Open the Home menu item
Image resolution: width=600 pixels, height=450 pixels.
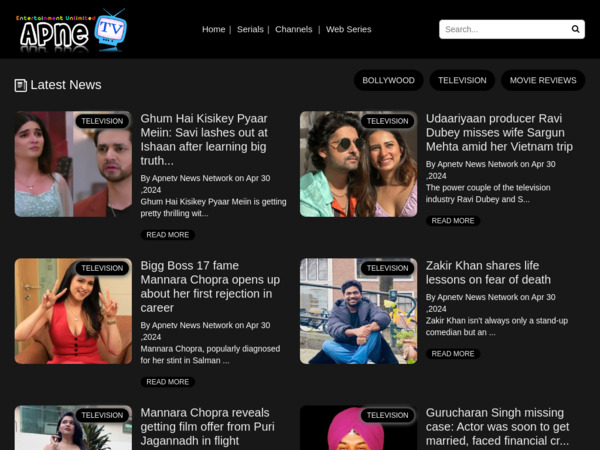tap(214, 29)
